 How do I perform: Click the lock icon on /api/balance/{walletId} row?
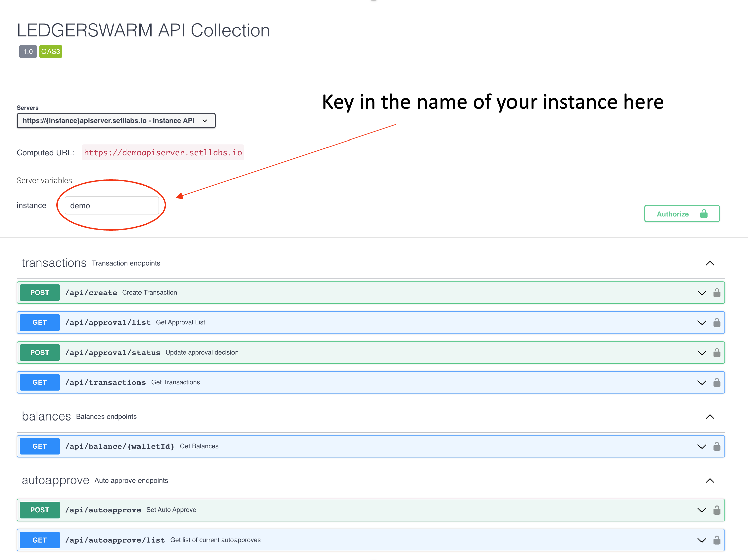[716, 446]
